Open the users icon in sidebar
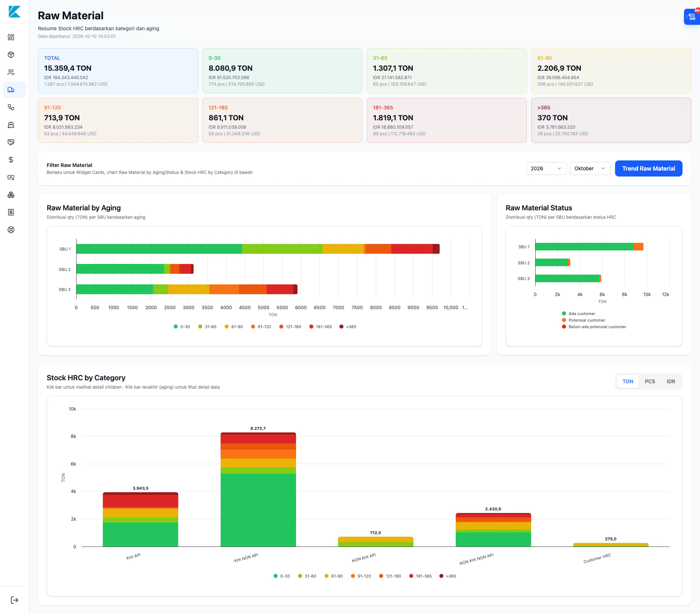 click(11, 72)
